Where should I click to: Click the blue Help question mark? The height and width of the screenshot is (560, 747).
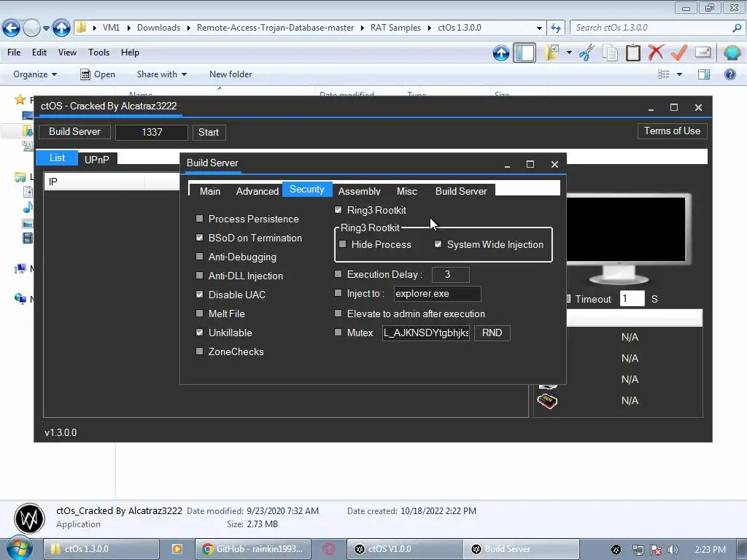click(x=729, y=74)
